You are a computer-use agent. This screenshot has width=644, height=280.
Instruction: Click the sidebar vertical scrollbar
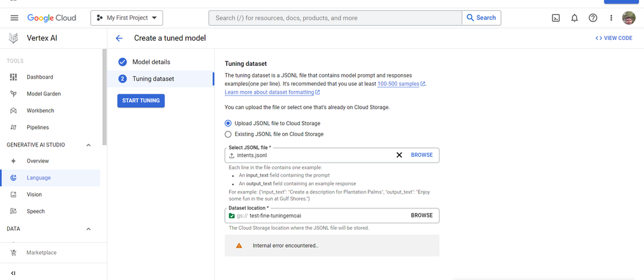pos(104,97)
